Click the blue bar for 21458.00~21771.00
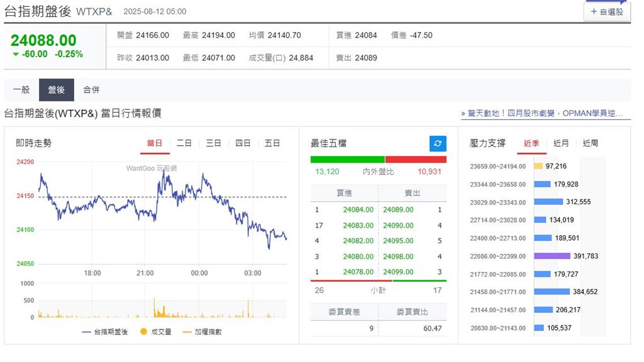 coord(552,292)
